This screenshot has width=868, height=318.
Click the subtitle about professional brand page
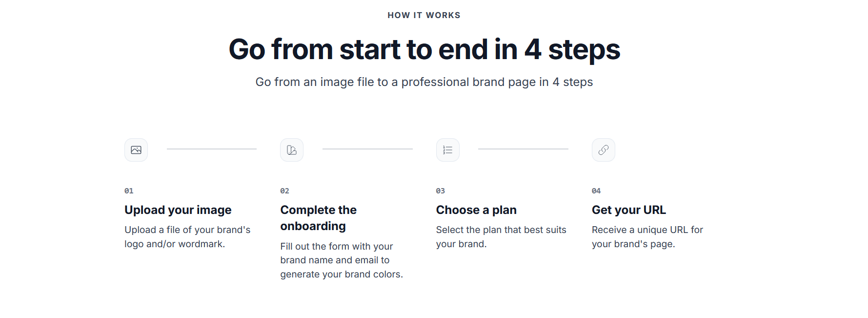[424, 82]
